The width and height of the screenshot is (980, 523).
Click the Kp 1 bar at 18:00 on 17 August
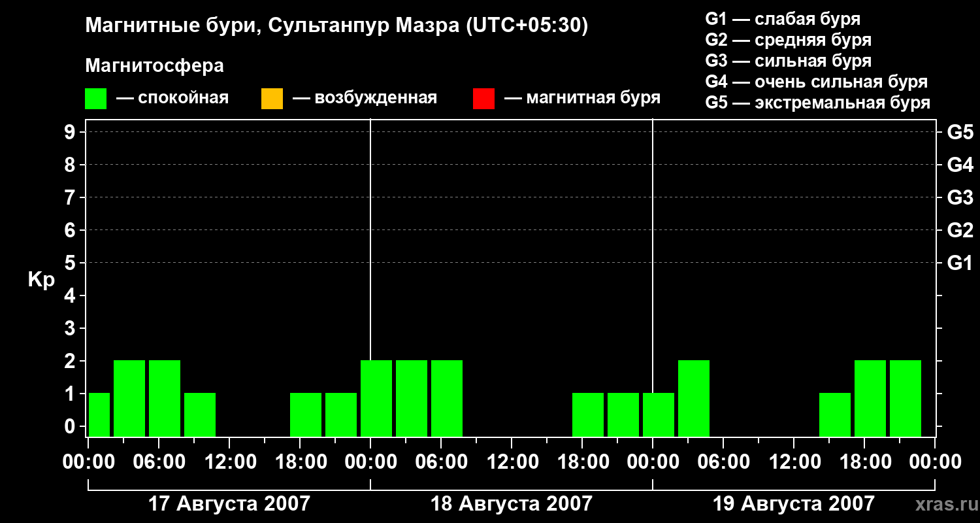click(x=306, y=414)
